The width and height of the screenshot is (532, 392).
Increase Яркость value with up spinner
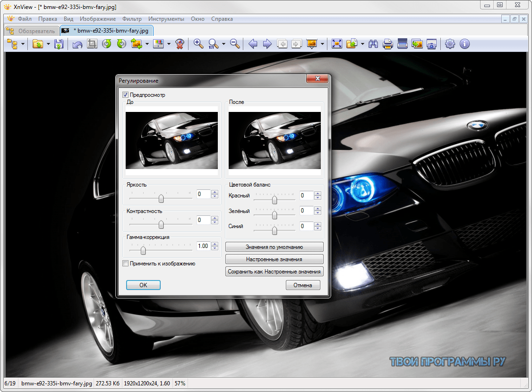pyautogui.click(x=215, y=192)
